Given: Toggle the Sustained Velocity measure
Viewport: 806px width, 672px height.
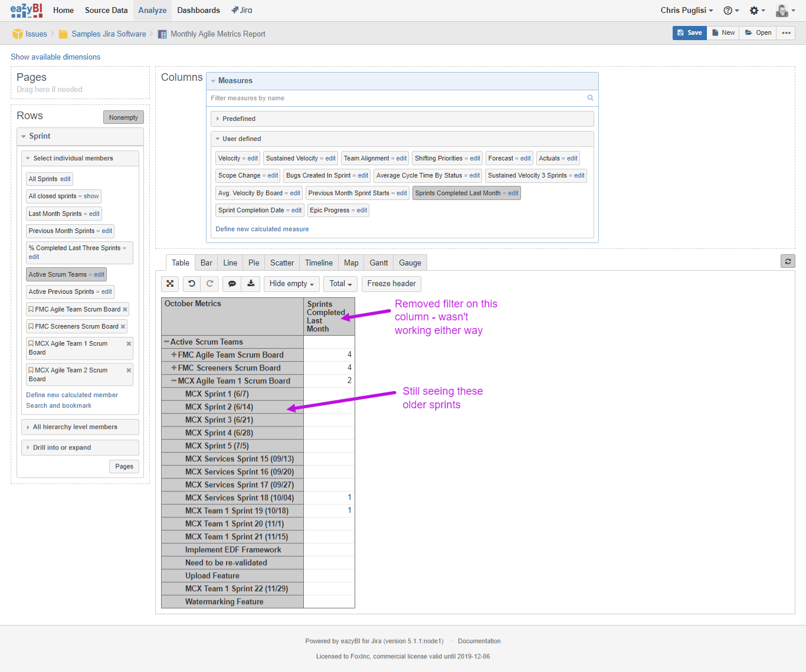Looking at the screenshot, I should click(291, 158).
